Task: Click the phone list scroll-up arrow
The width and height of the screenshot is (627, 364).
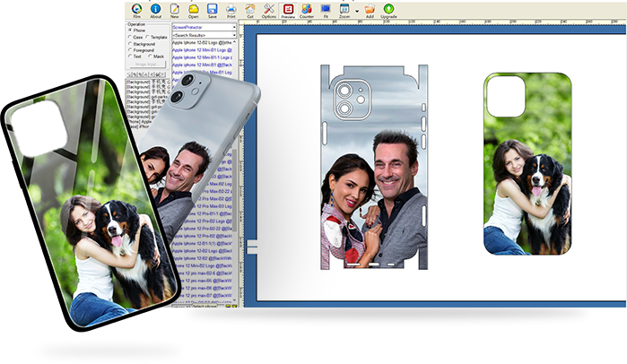Action: pos(235,42)
